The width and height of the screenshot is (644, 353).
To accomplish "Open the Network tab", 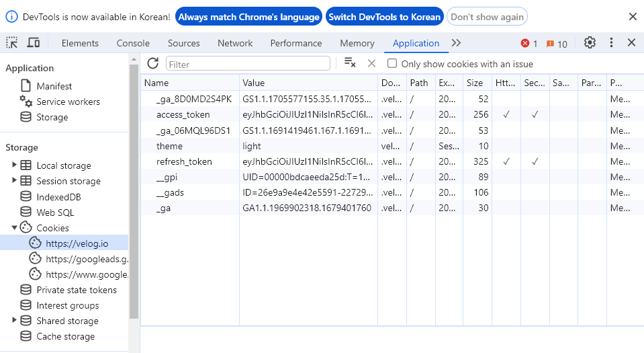I will pos(235,43).
